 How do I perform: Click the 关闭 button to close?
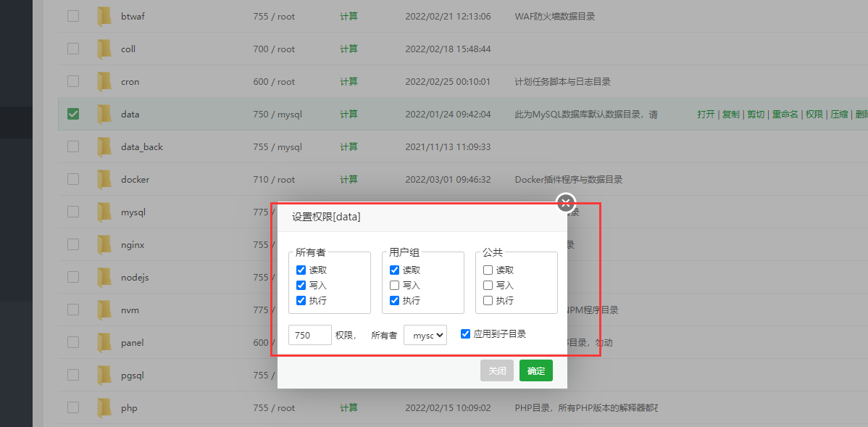tap(497, 370)
